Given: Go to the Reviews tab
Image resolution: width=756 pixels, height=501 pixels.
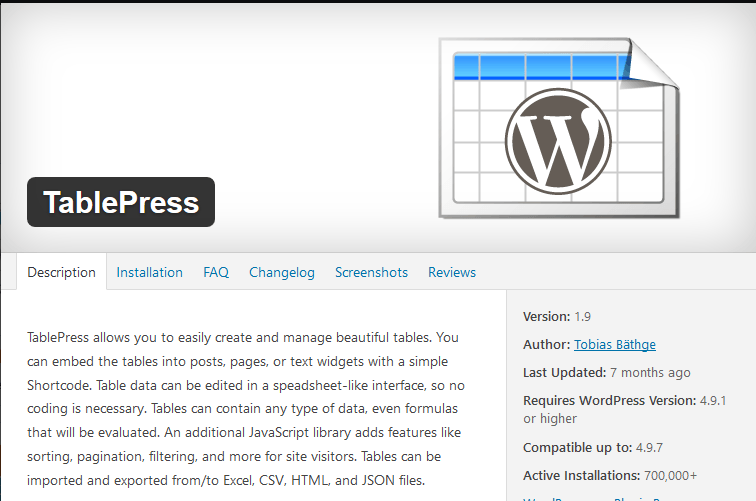Looking at the screenshot, I should point(452,272).
